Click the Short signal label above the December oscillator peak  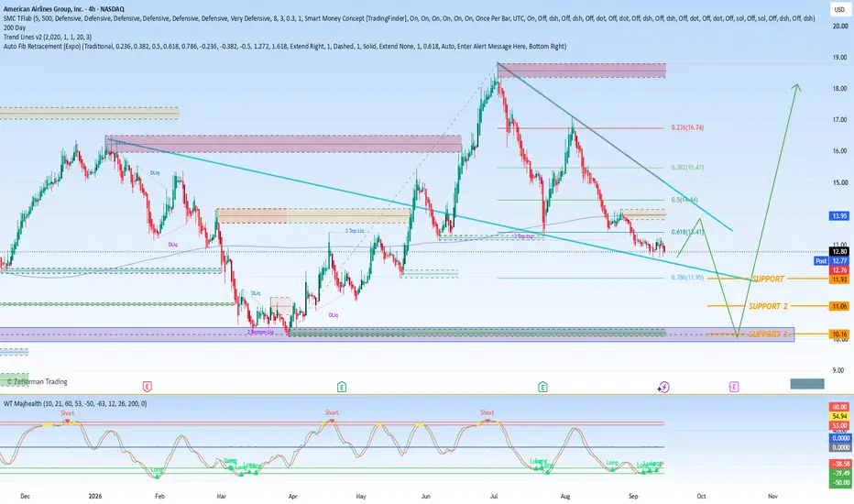[68, 413]
